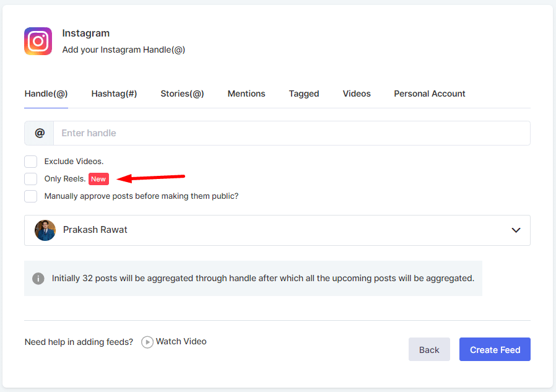556x392 pixels.
Task: Click the info icon in notice banner
Action: (38, 279)
